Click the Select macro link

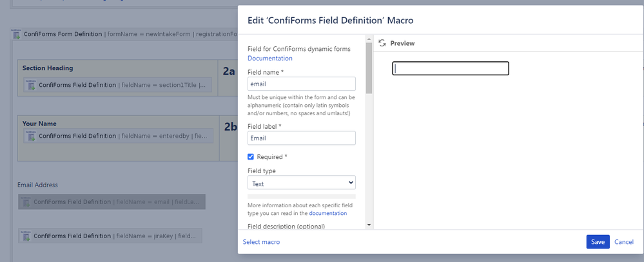click(261, 242)
